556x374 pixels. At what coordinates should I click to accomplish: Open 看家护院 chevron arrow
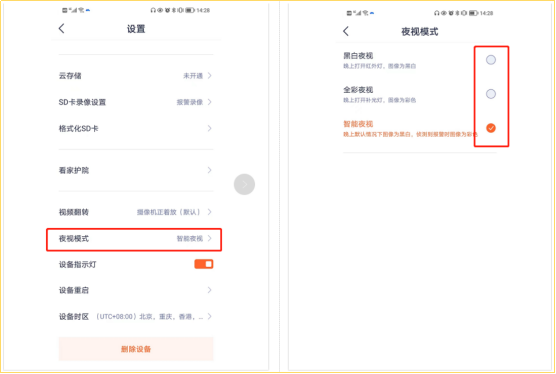pyautogui.click(x=210, y=170)
